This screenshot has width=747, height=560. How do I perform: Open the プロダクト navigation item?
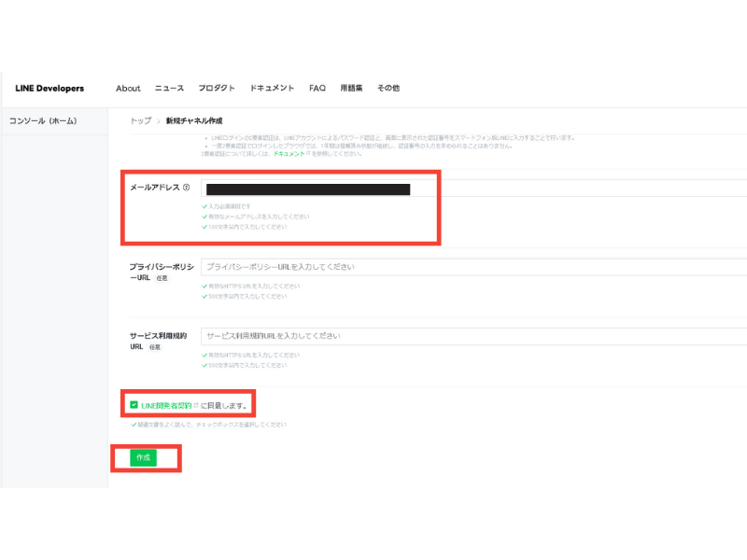[x=217, y=89]
